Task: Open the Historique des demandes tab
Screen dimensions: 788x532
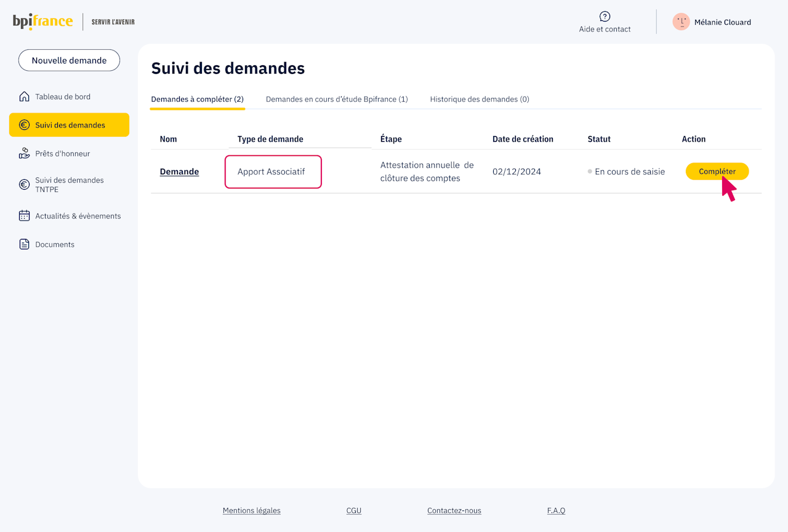Action: [x=480, y=99]
